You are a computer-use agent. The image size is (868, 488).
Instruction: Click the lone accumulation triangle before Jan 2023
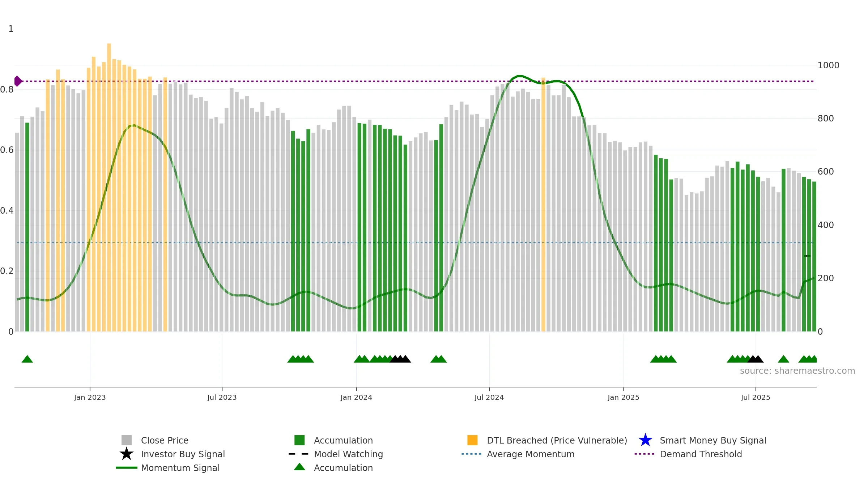(x=27, y=359)
